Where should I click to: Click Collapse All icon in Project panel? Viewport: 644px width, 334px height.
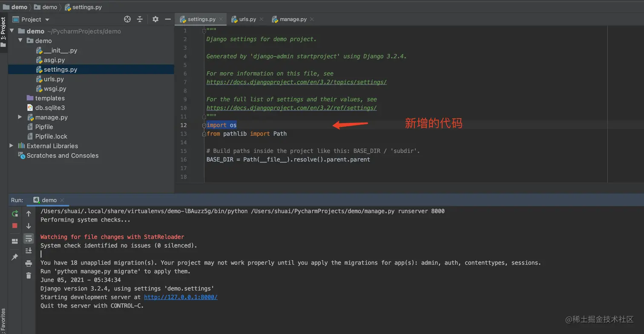click(140, 19)
